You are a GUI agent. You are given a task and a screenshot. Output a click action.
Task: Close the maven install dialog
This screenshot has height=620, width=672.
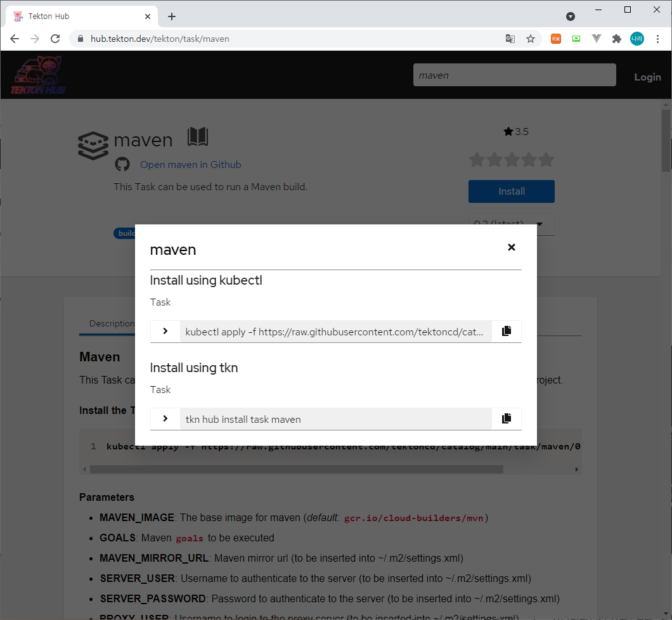pos(511,247)
